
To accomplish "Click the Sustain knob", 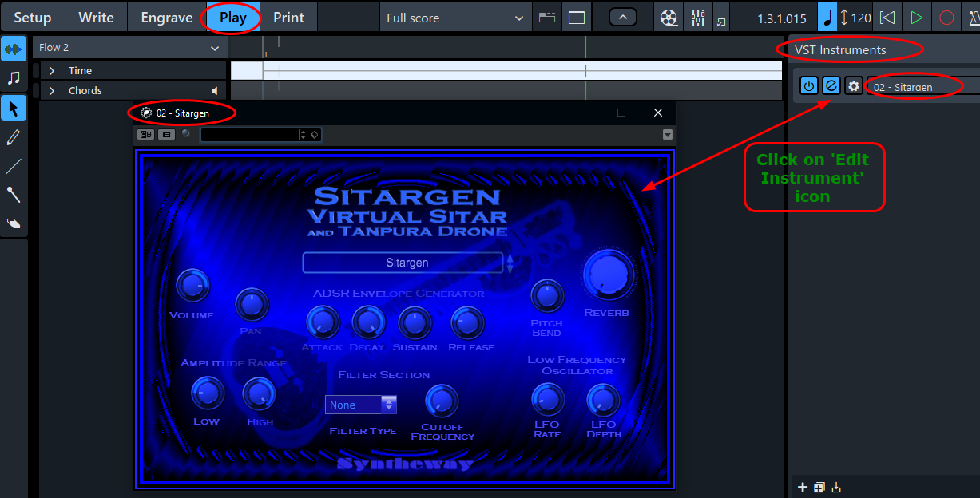I will pyautogui.click(x=415, y=322).
